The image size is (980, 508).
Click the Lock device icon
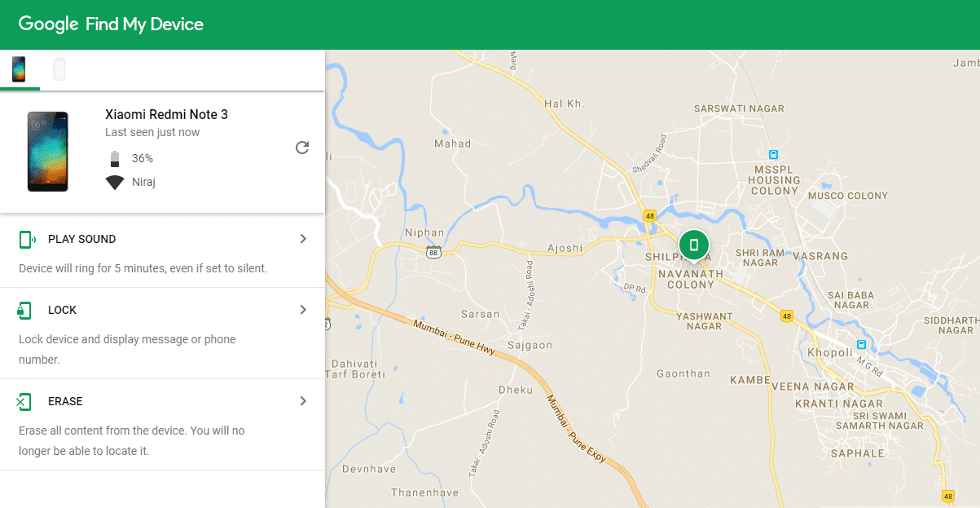tap(24, 310)
